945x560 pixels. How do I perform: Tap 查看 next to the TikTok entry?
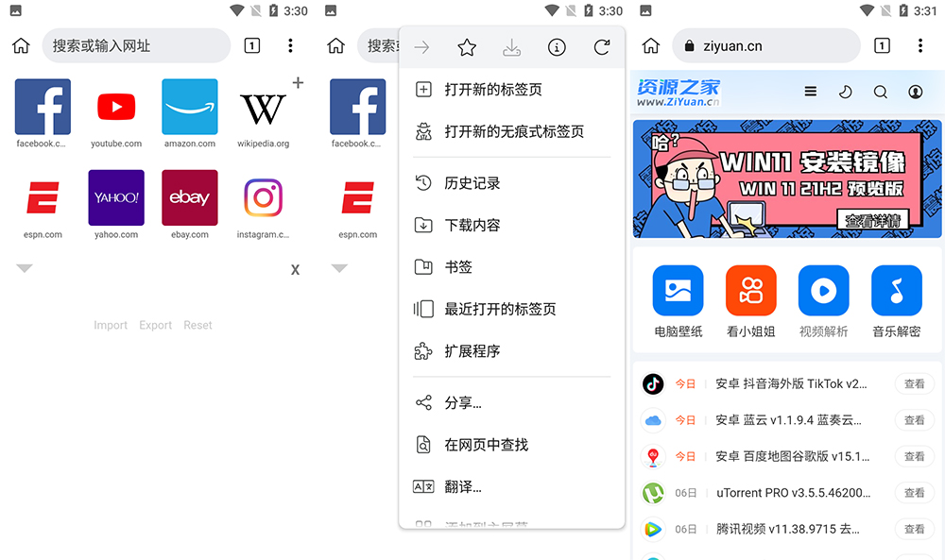pyautogui.click(x=914, y=383)
